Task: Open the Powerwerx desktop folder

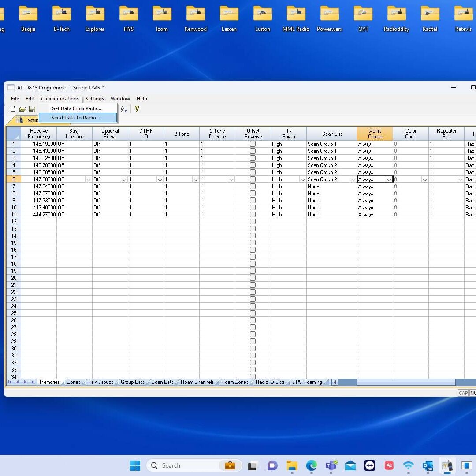Action: (x=329, y=19)
